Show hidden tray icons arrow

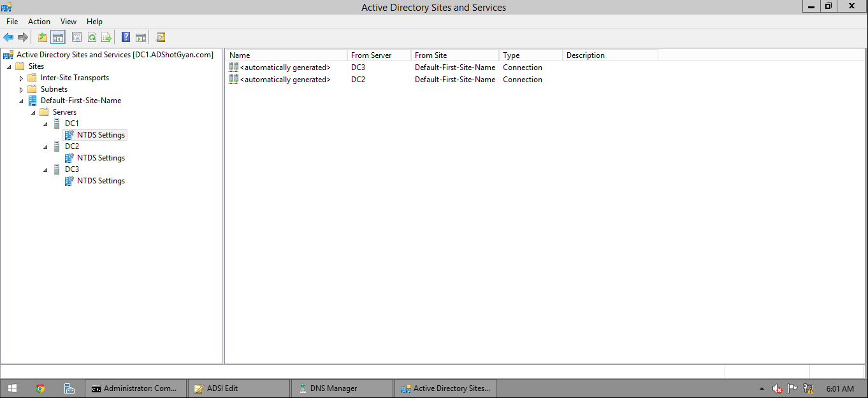(762, 388)
